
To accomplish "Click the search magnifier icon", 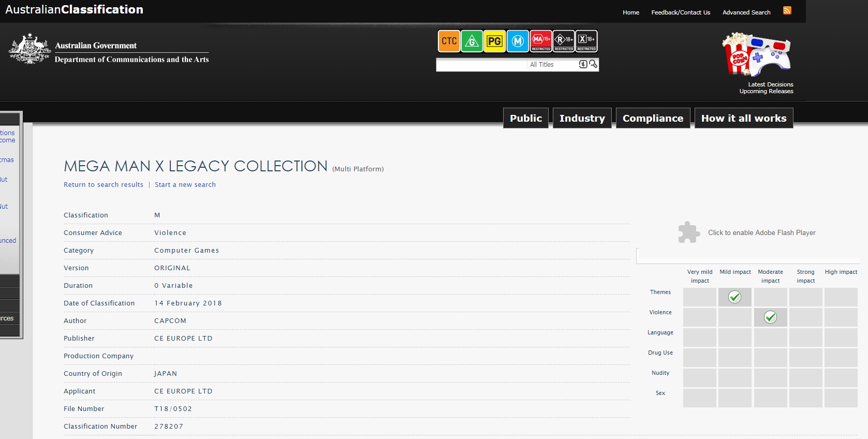I will click(593, 64).
